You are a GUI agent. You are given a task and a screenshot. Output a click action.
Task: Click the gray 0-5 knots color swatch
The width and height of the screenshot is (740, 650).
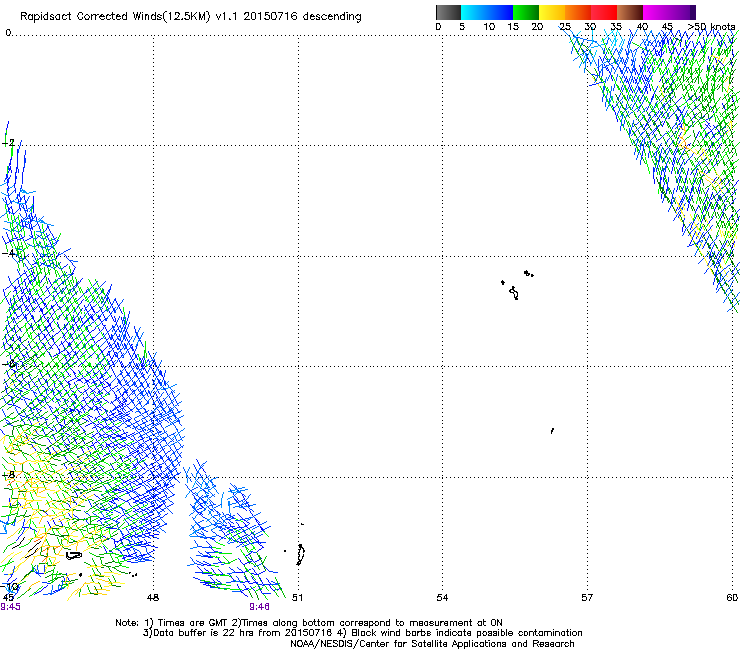[448, 12]
